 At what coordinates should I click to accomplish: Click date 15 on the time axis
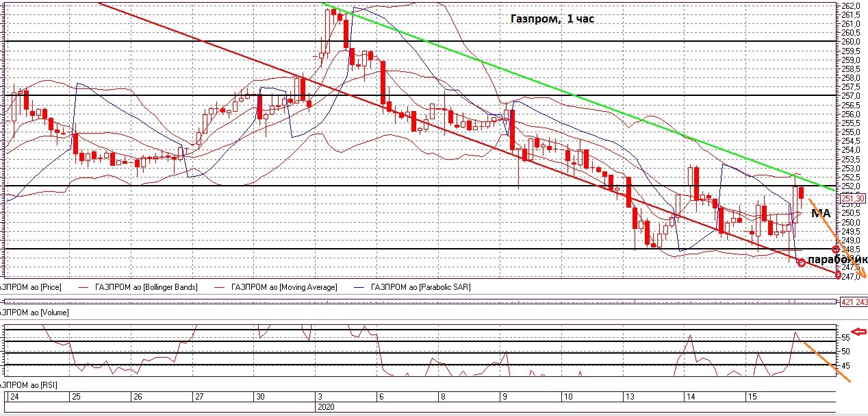click(x=751, y=397)
